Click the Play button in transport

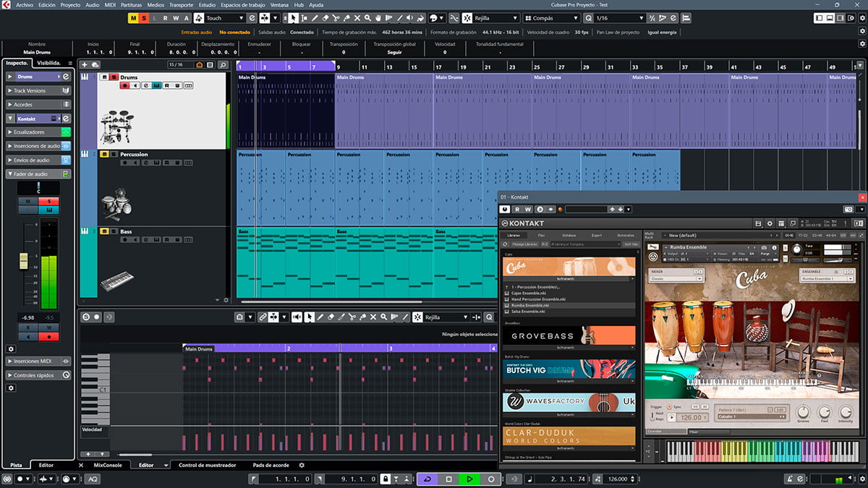point(469,479)
